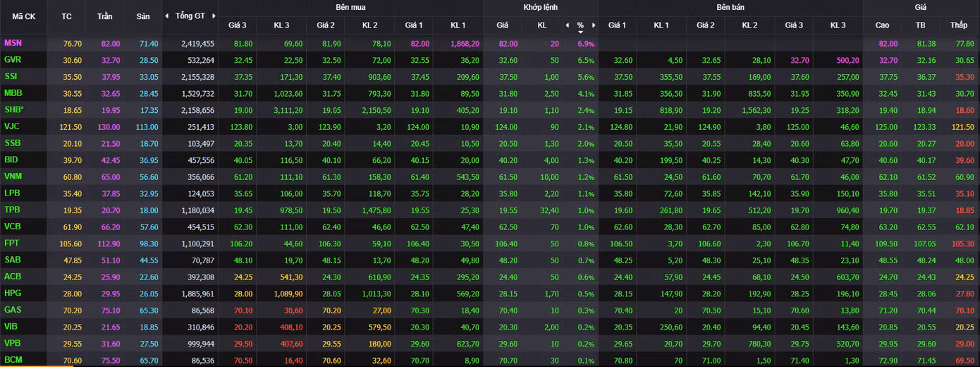The width and height of the screenshot is (980, 367).
Task: Sort by the Trần column header
Action: (x=104, y=16)
